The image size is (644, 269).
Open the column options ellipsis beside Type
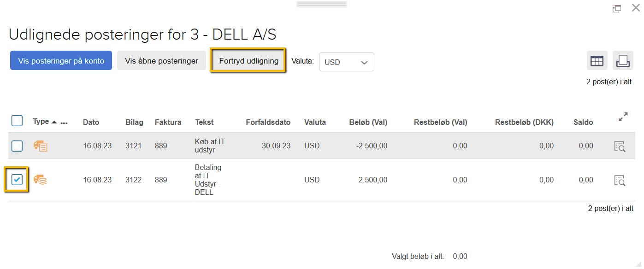pos(64,123)
